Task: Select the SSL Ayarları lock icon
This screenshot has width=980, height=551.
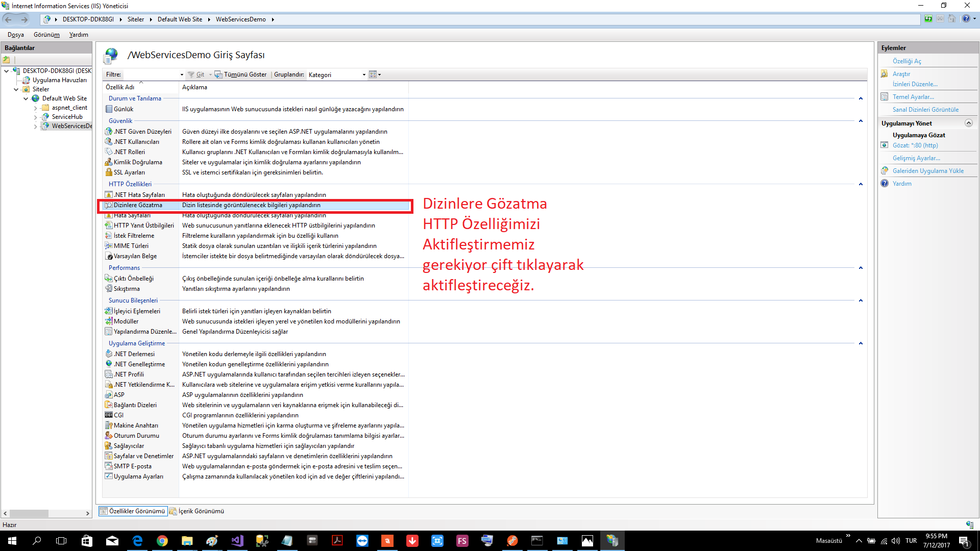Action: click(109, 172)
